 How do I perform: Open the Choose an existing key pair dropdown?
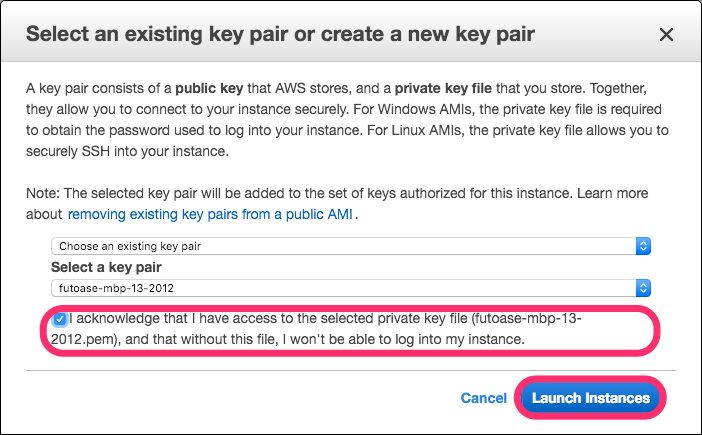point(351,246)
